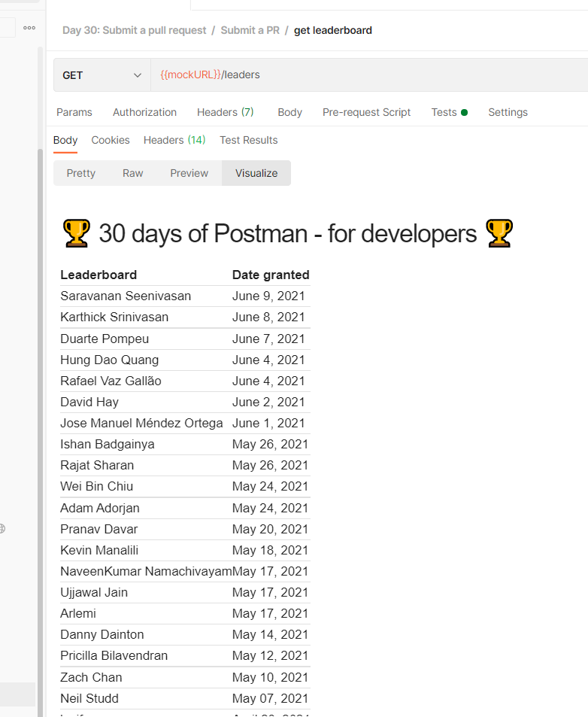The width and height of the screenshot is (588, 717).
Task: Open the request Settings tab
Action: click(508, 113)
